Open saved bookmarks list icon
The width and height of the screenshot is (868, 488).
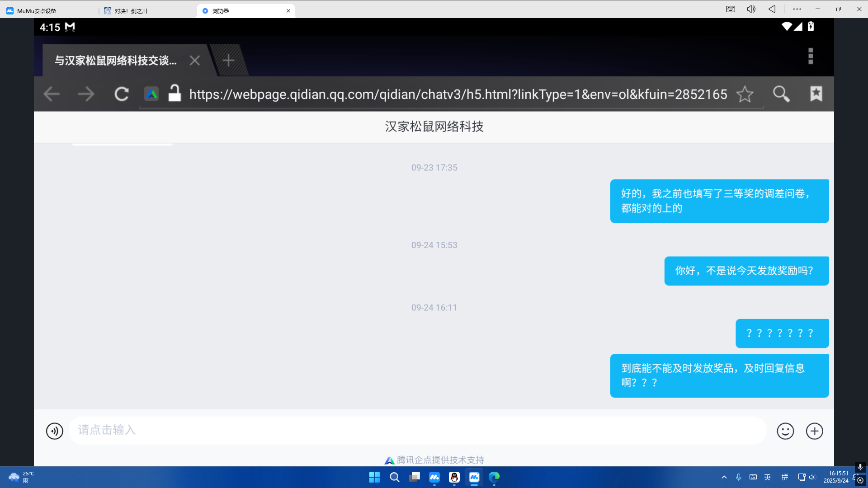816,94
